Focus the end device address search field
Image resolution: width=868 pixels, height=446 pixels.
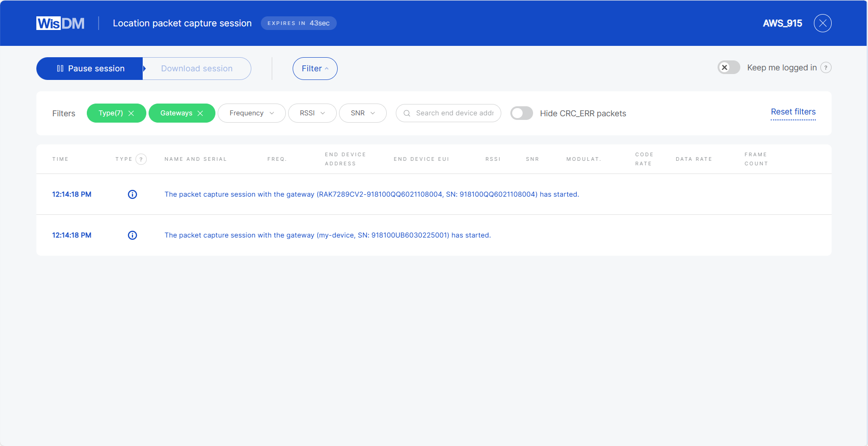(454, 114)
